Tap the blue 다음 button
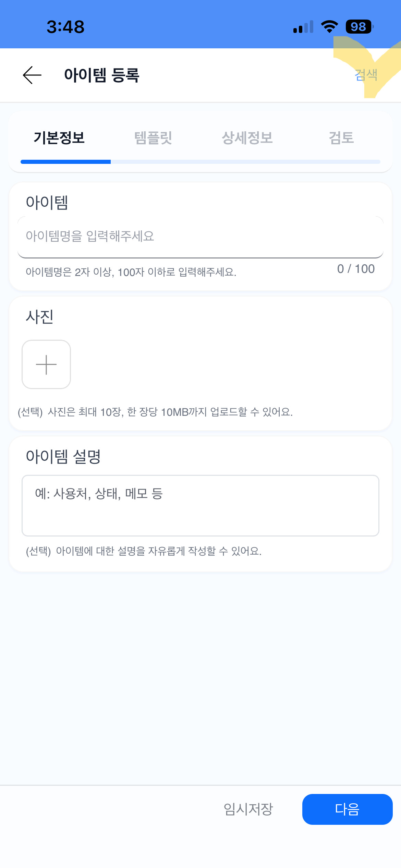The image size is (401, 868). pos(348,809)
